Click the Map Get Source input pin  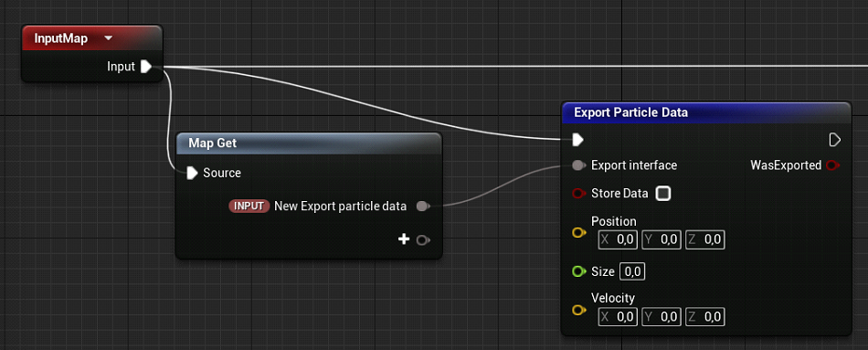click(x=192, y=173)
